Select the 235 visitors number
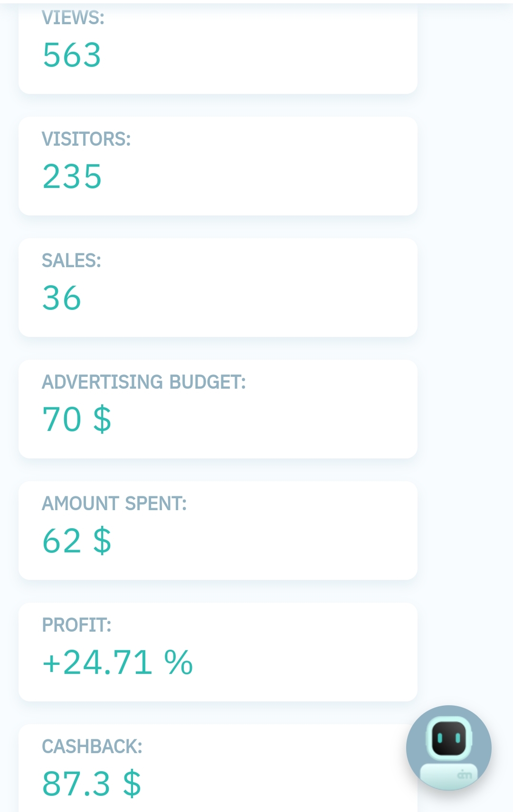 point(72,177)
